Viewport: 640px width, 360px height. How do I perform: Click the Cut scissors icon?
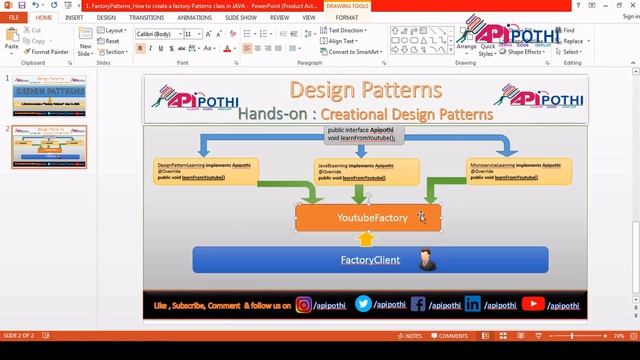click(x=27, y=30)
